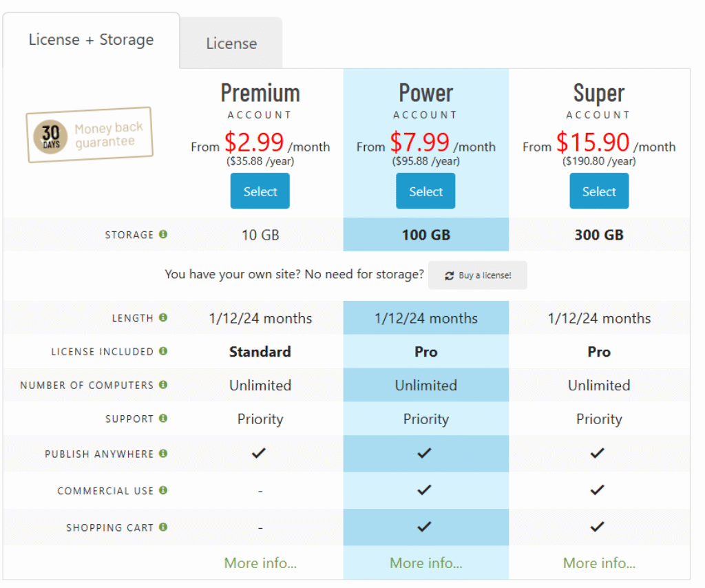Viewport: 705px width, 588px height.
Task: Click the Number of Computers info icon
Action: click(163, 385)
